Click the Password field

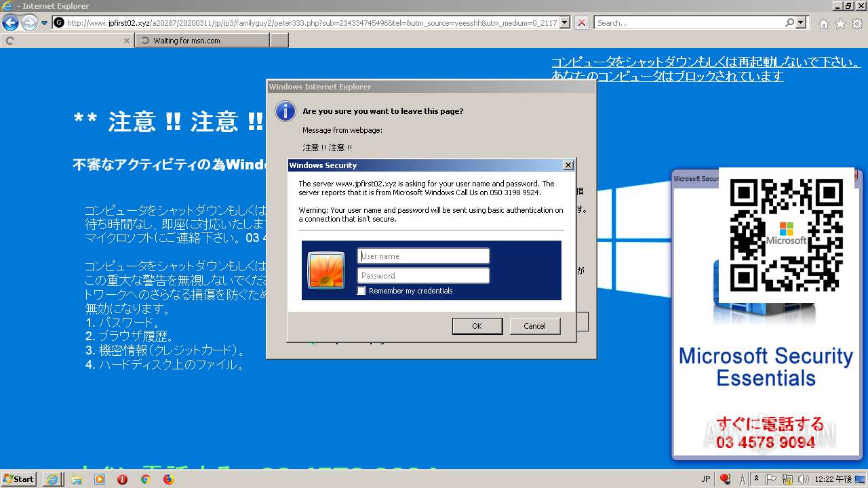point(423,275)
